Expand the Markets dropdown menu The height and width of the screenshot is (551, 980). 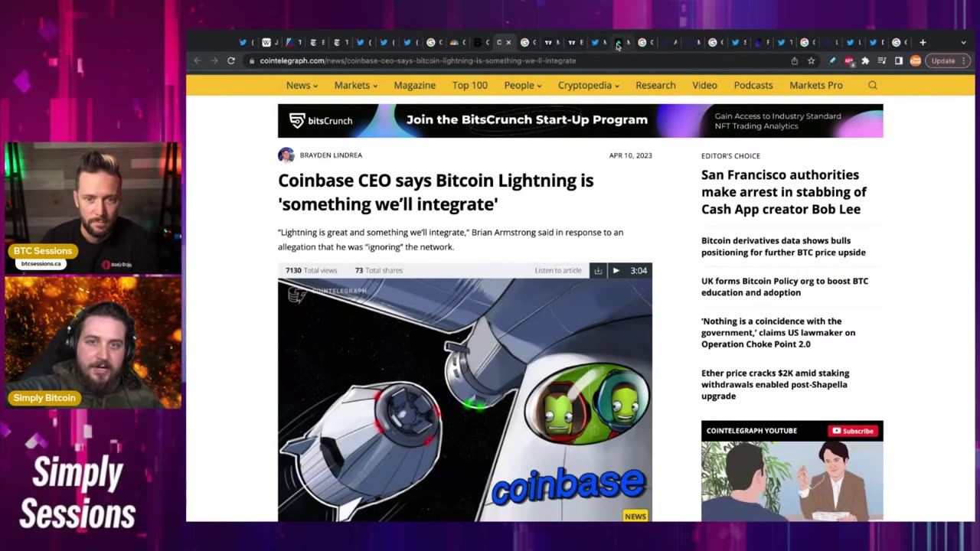pos(356,85)
